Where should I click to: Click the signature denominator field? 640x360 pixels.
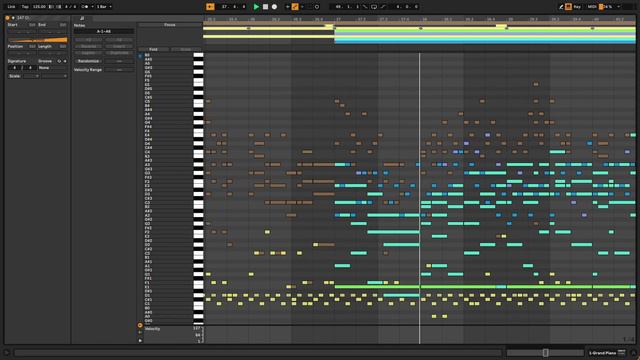29,68
